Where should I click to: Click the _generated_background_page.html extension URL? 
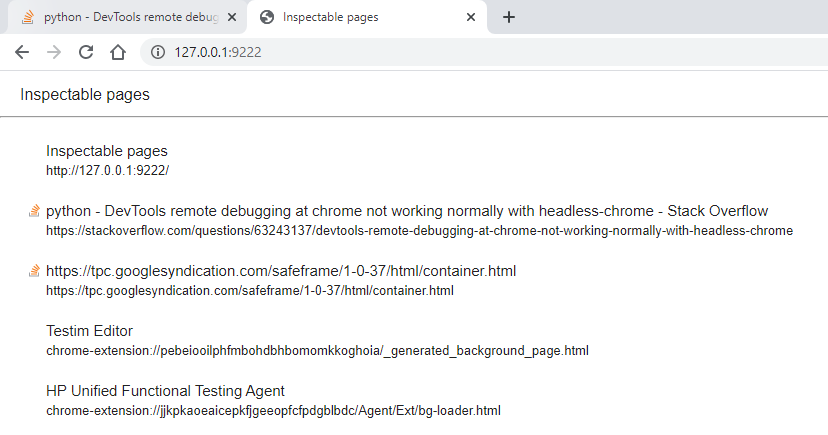point(317,351)
